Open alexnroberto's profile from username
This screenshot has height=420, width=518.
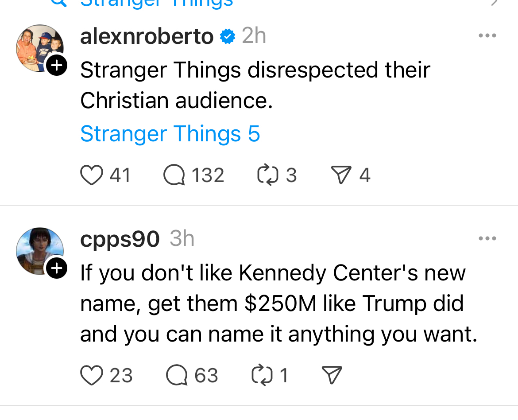click(x=147, y=36)
